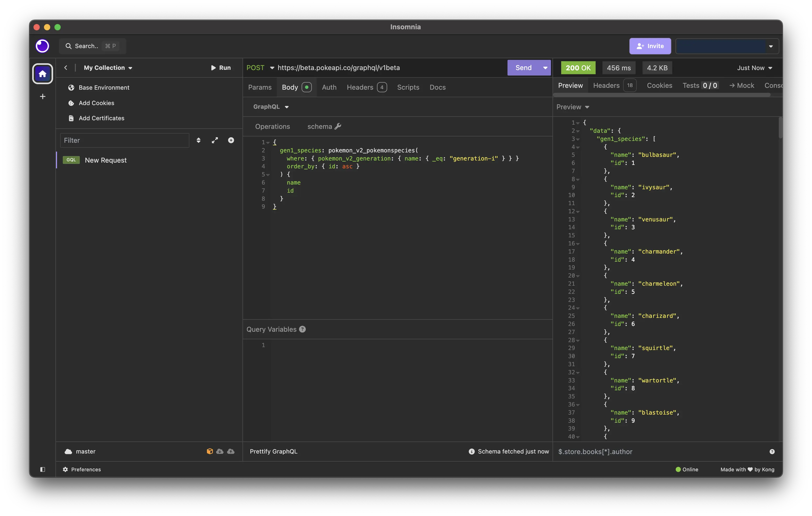The width and height of the screenshot is (812, 516).
Task: Send the request
Action: pos(523,68)
